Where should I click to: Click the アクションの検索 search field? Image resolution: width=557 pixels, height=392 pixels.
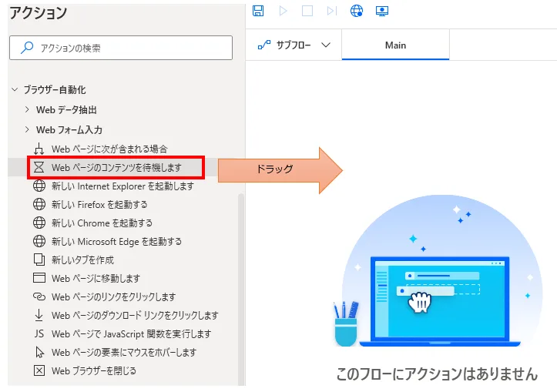click(121, 48)
